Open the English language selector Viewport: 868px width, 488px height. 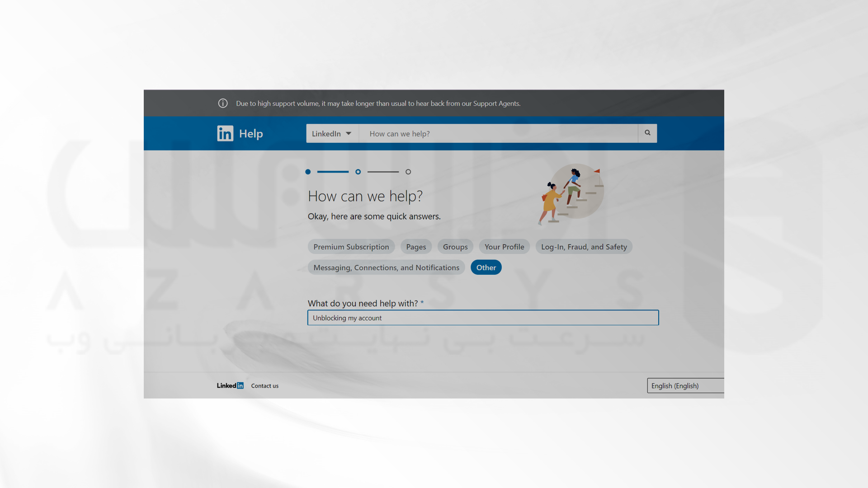[685, 386]
